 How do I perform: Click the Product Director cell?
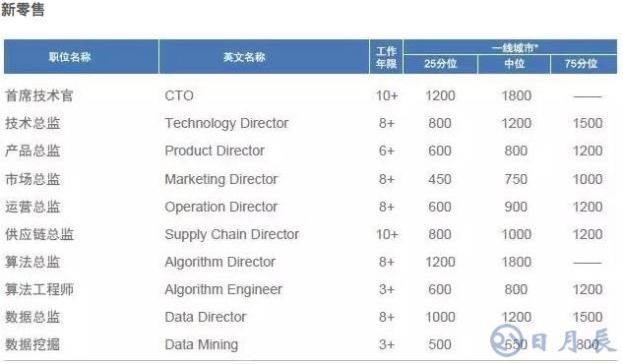(x=215, y=151)
